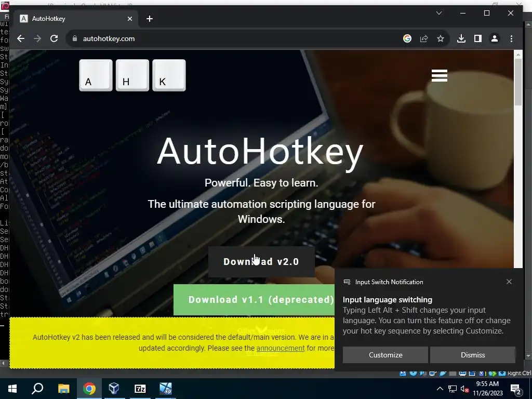The width and height of the screenshot is (532, 399).
Task: Click the muted volume tray icon
Action: click(x=464, y=389)
